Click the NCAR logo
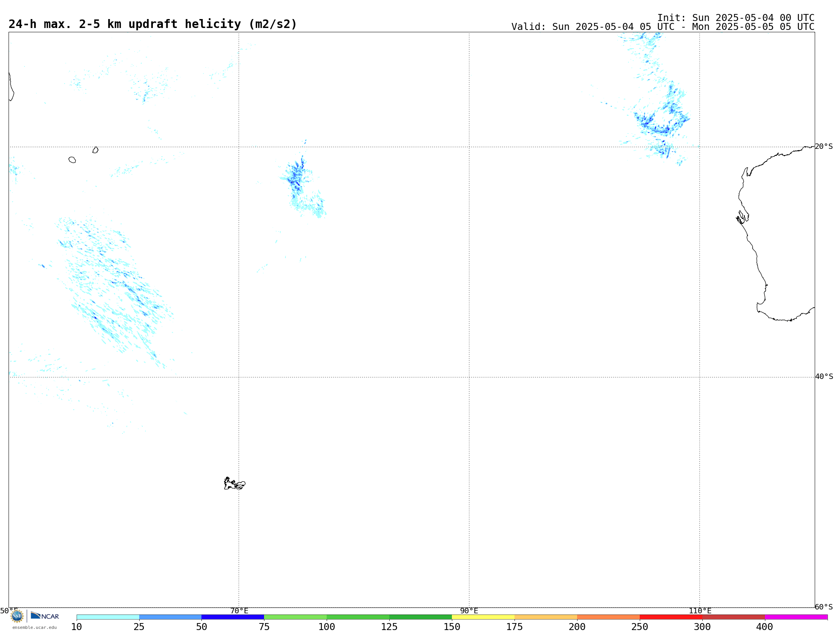This screenshot has height=632, width=840. (45, 616)
